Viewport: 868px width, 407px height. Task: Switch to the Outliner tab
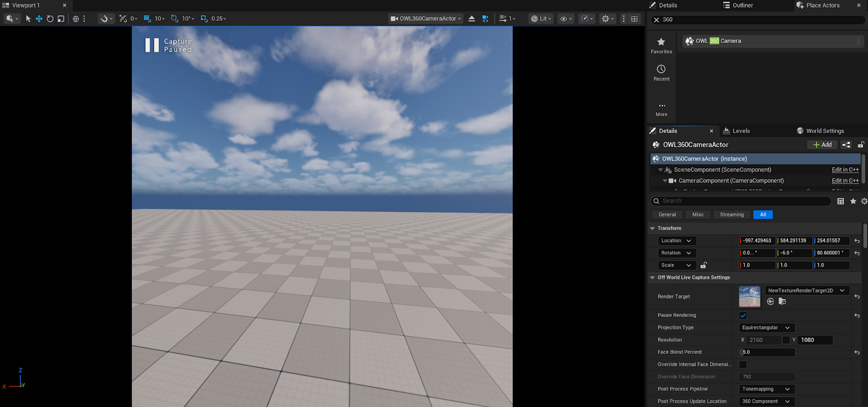tap(738, 5)
